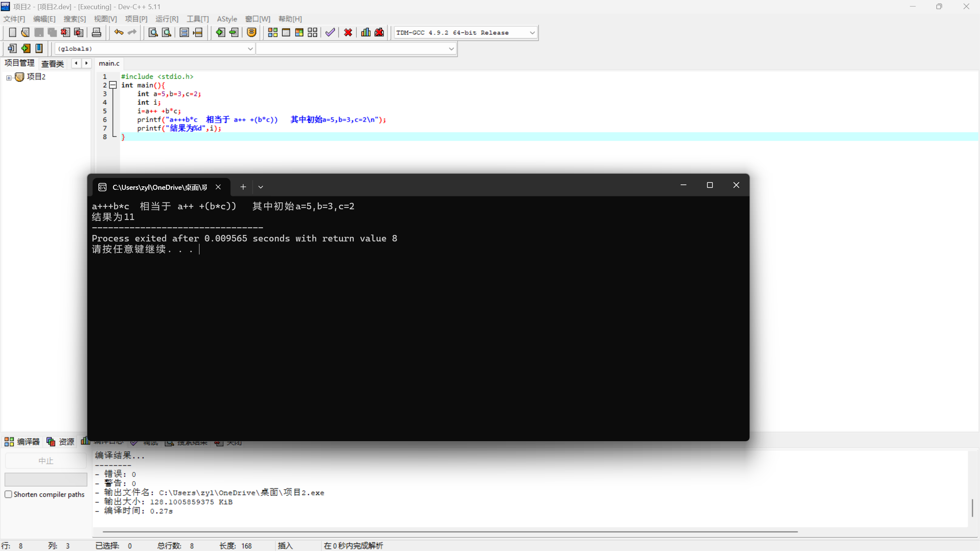The height and width of the screenshot is (551, 980).
Task: Expand the 项目2 project tree node
Action: pyautogui.click(x=8, y=78)
